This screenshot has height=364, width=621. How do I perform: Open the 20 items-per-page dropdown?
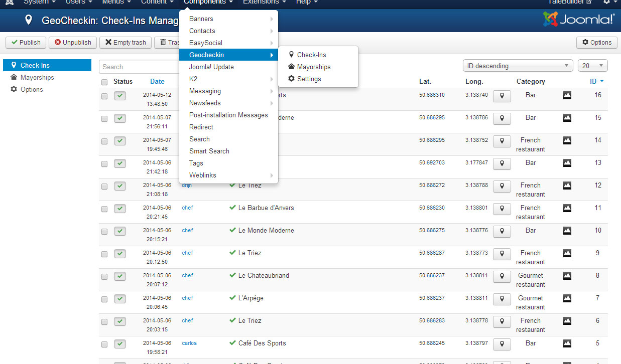(593, 66)
